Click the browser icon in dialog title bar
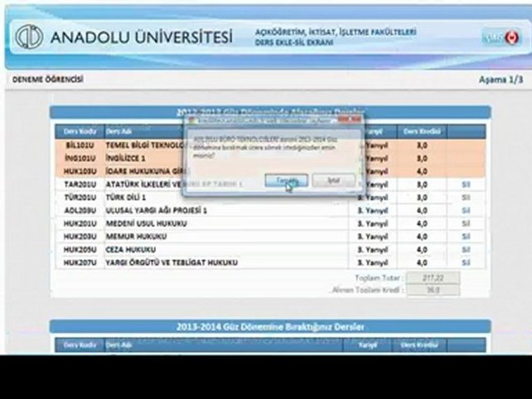Image resolution: width=532 pixels, height=399 pixels. pyautogui.click(x=192, y=120)
